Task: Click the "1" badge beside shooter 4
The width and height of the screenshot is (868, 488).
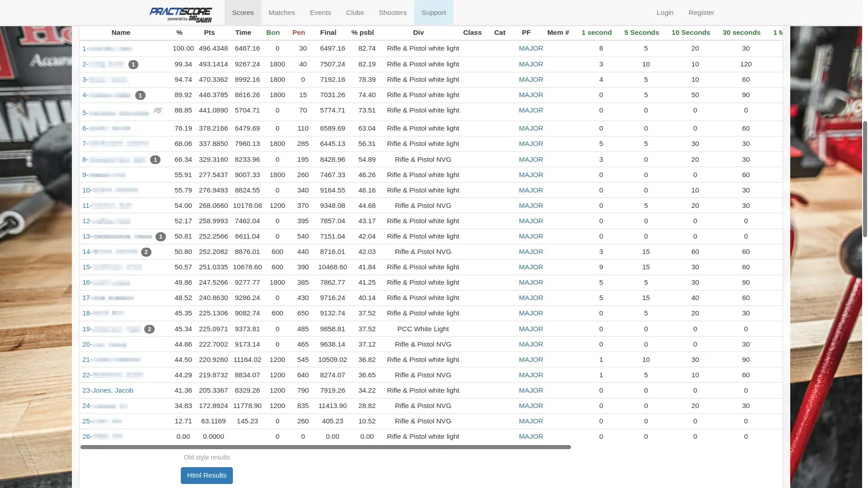Action: [x=140, y=95]
